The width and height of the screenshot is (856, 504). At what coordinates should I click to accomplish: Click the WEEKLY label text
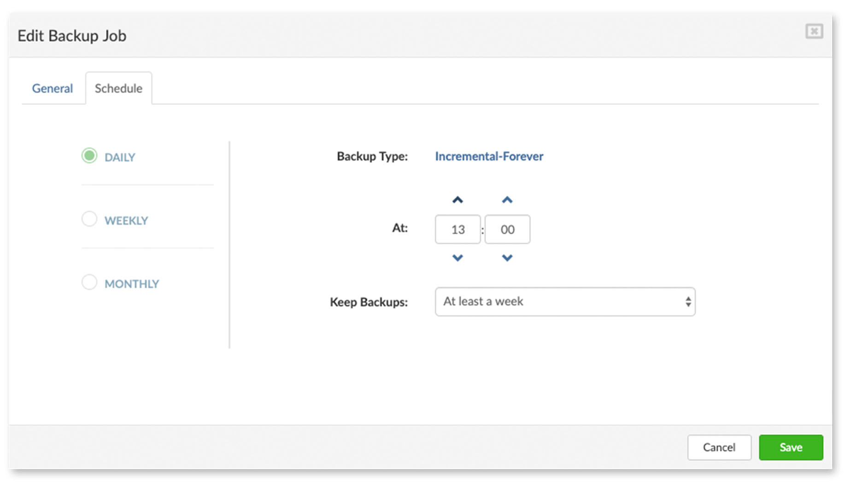coord(126,221)
